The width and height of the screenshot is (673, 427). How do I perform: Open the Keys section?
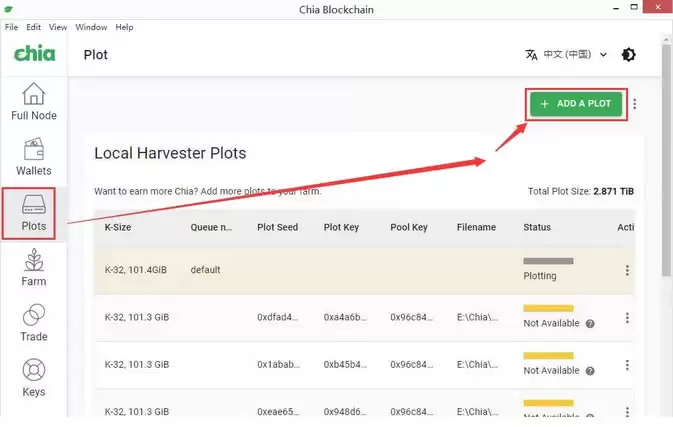pyautogui.click(x=33, y=378)
